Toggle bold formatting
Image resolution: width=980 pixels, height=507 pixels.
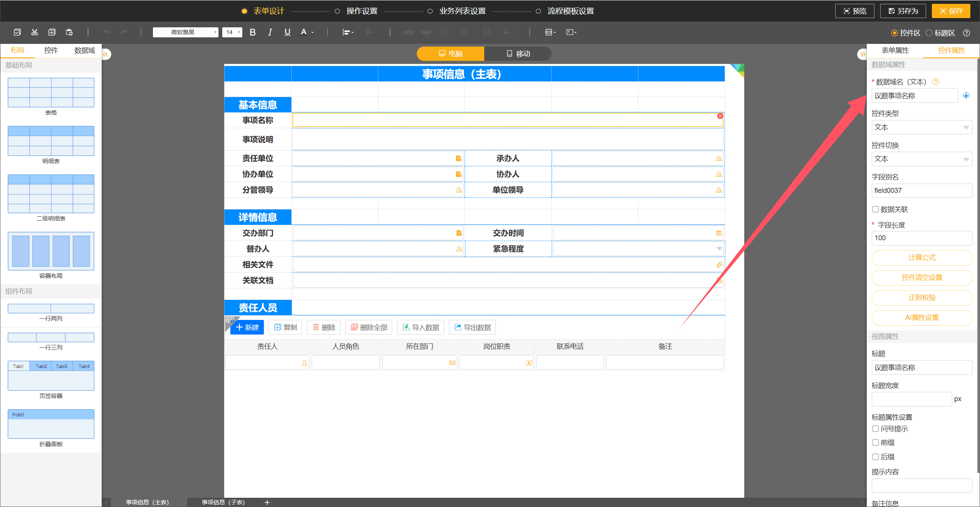[253, 32]
